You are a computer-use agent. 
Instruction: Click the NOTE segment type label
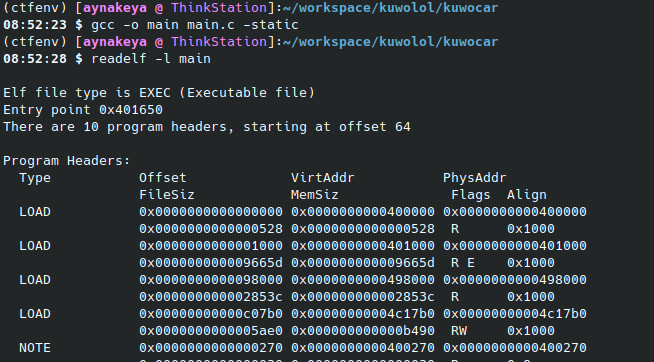(x=35, y=348)
